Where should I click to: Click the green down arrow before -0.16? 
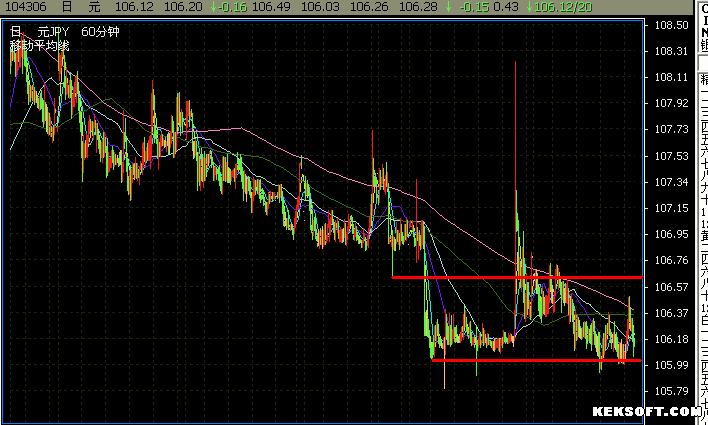point(213,7)
